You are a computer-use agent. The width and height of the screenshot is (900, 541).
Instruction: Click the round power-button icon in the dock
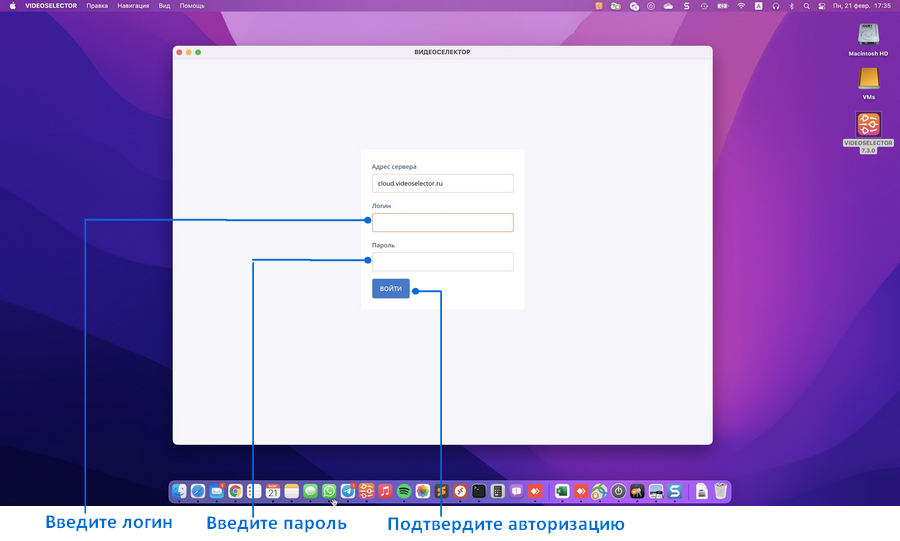618,491
